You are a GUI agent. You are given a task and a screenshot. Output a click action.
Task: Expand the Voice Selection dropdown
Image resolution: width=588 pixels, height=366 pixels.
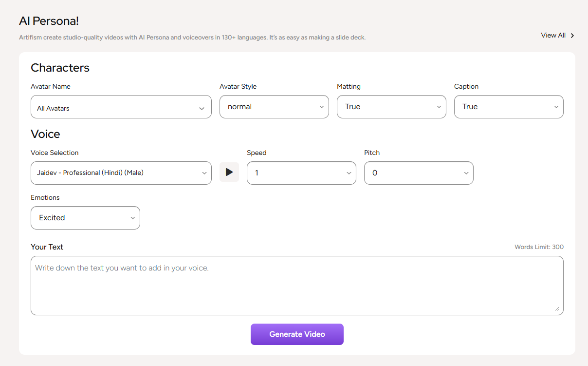(121, 173)
